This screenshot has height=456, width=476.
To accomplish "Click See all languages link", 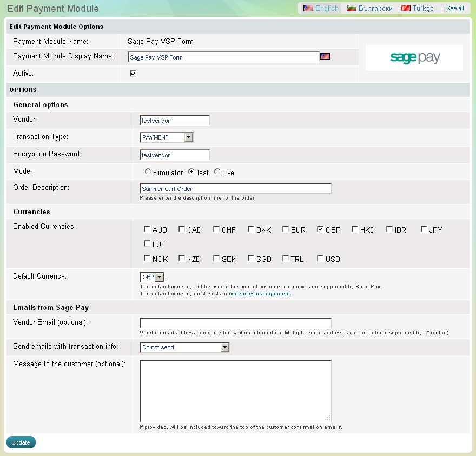I will click(455, 8).
